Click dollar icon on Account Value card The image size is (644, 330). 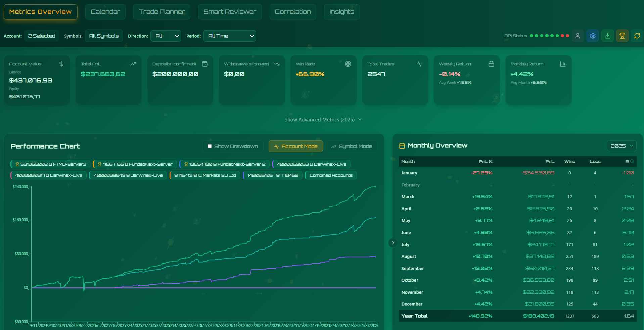(x=61, y=64)
